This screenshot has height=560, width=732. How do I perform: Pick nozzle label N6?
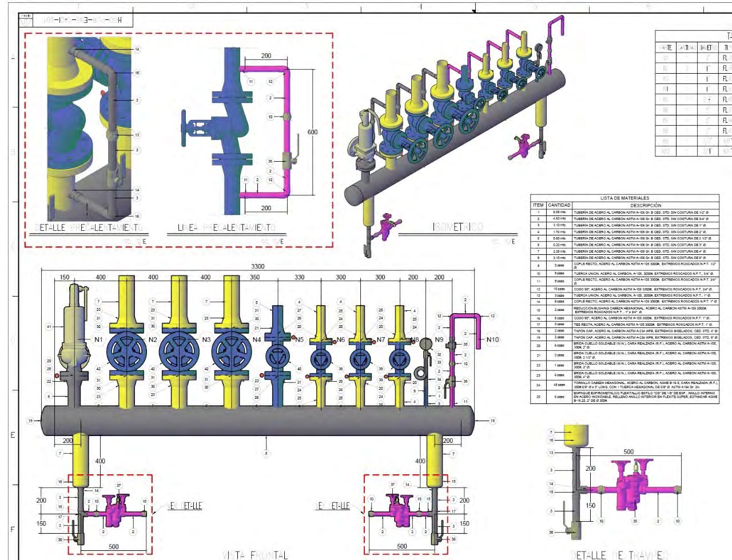[x=341, y=339]
